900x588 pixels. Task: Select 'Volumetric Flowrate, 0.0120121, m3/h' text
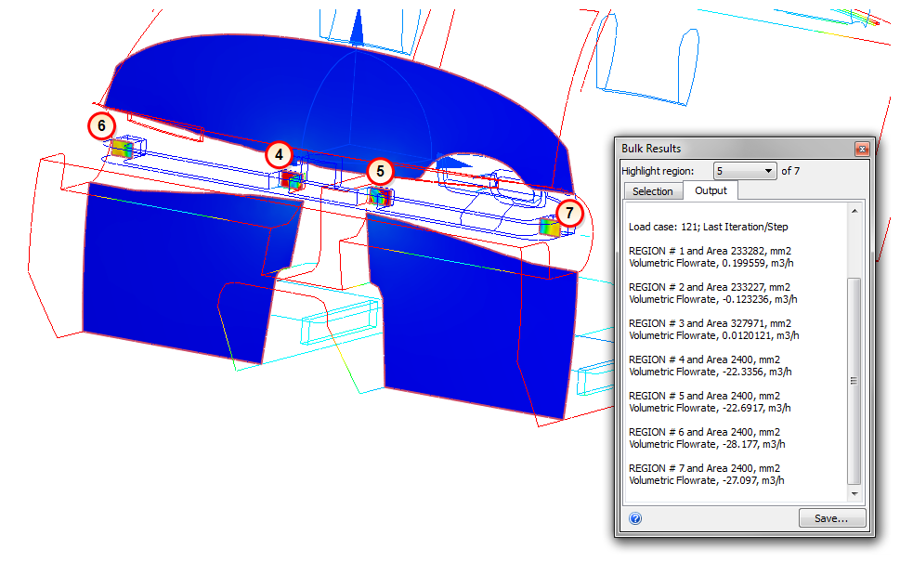point(714,335)
